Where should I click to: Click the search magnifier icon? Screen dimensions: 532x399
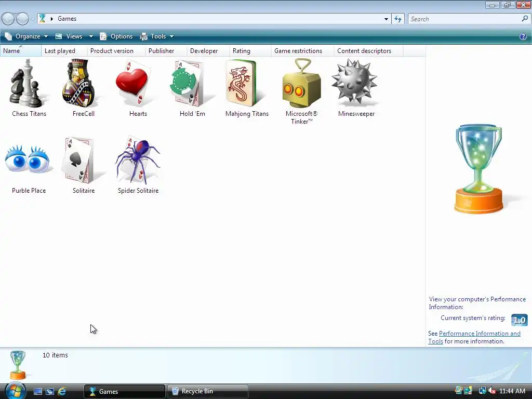(525, 19)
